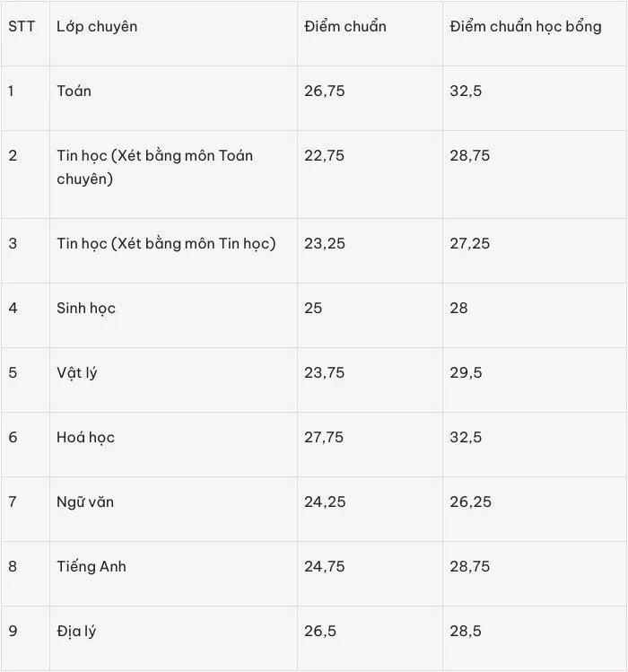
Task: Click the "Hoá học" cell
Action: pos(173,444)
